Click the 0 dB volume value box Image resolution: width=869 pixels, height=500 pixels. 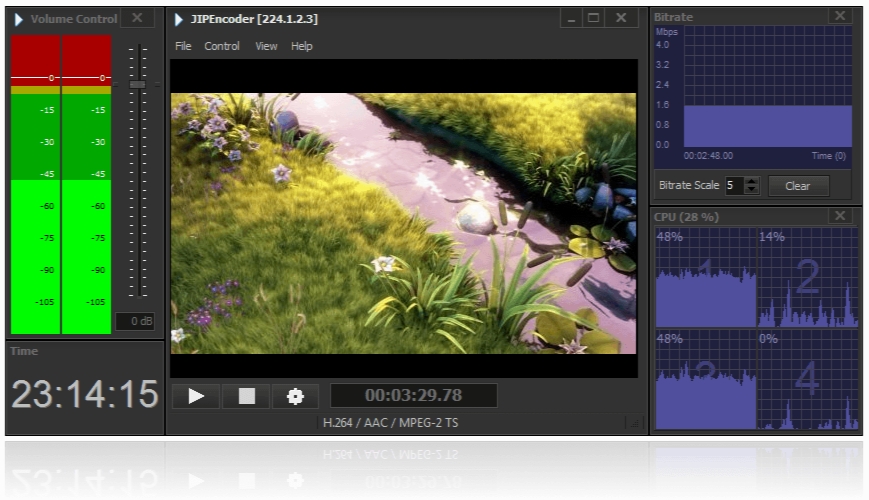[135, 321]
